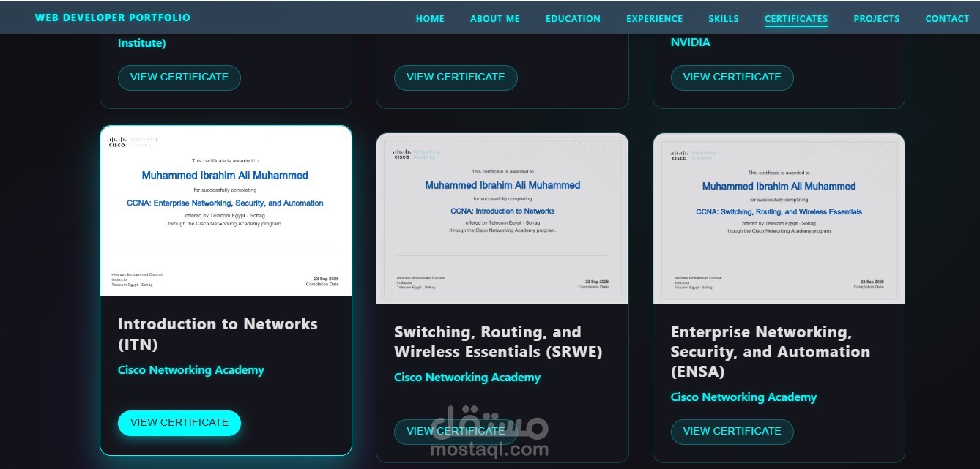Image resolution: width=980 pixels, height=469 pixels.
Task: Open the Home nav link
Action: (430, 19)
